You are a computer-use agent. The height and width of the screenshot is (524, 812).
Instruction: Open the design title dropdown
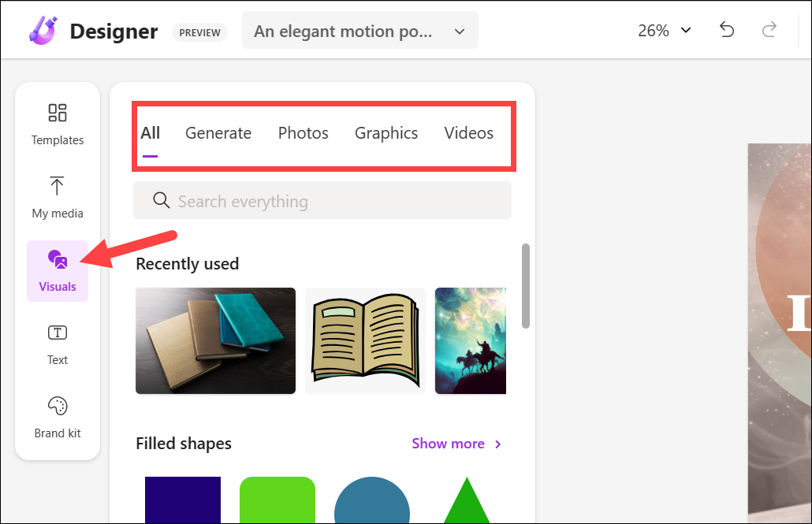tap(360, 31)
